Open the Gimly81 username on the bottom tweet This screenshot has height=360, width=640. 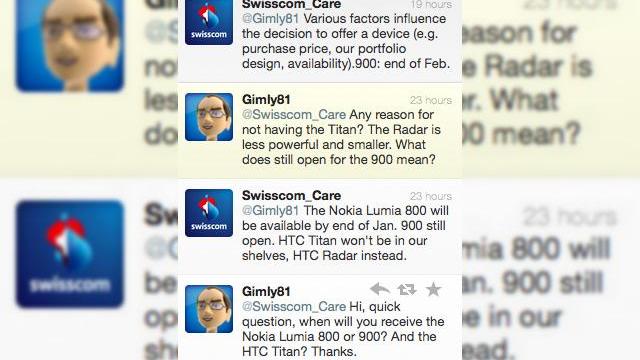(266, 291)
